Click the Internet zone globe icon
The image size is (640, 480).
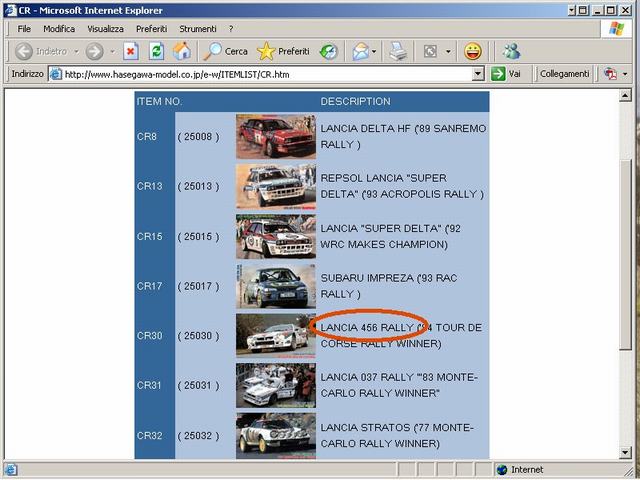(502, 470)
